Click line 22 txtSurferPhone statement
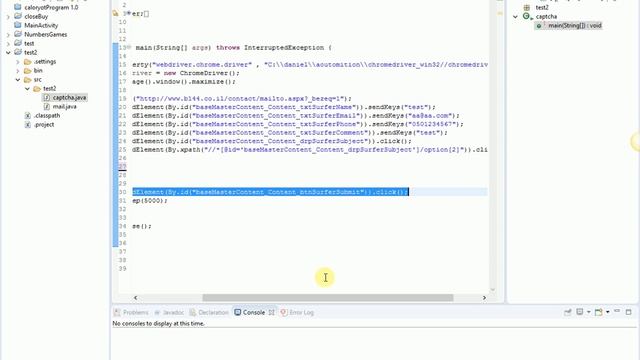The image size is (640, 360). 298,124
